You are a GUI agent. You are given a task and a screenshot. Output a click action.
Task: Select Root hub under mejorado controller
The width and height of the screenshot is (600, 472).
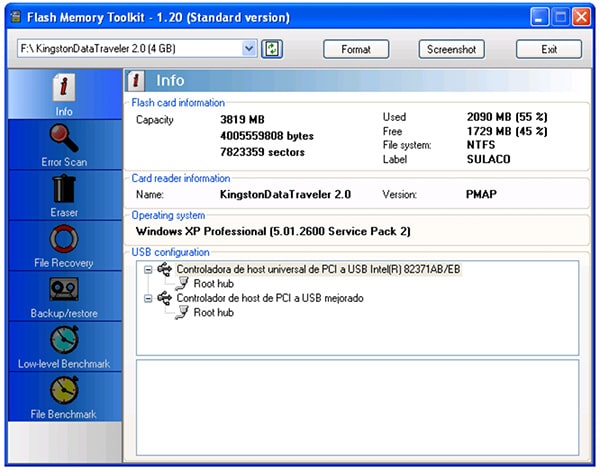pyautogui.click(x=214, y=312)
